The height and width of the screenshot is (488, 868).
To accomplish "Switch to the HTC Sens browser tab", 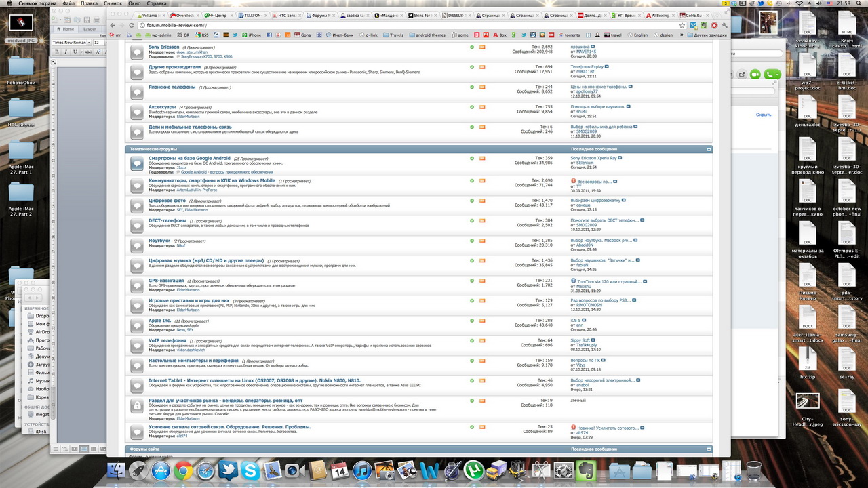I will click(287, 15).
